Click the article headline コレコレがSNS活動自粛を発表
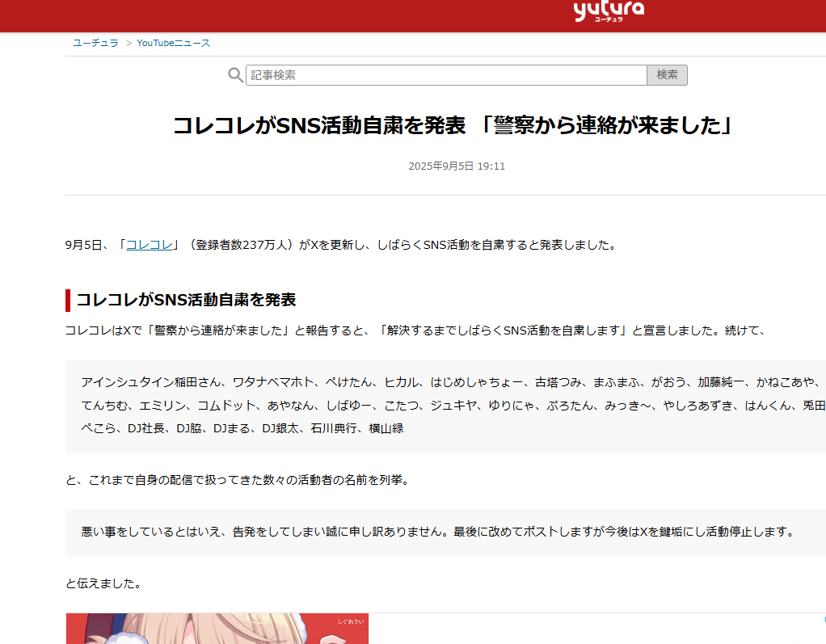The image size is (826, 644). (x=453, y=126)
